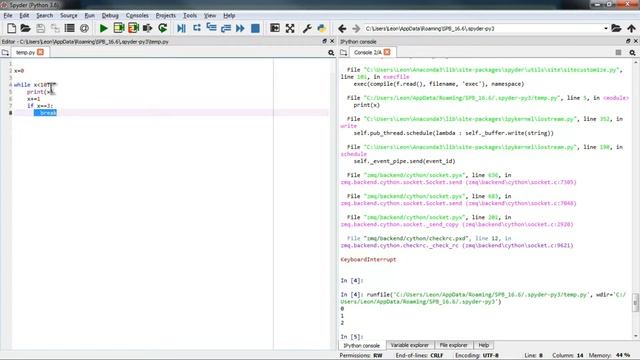Screen dimensions: 640x360
Task: Open the Source menu
Action: tap(69, 16)
